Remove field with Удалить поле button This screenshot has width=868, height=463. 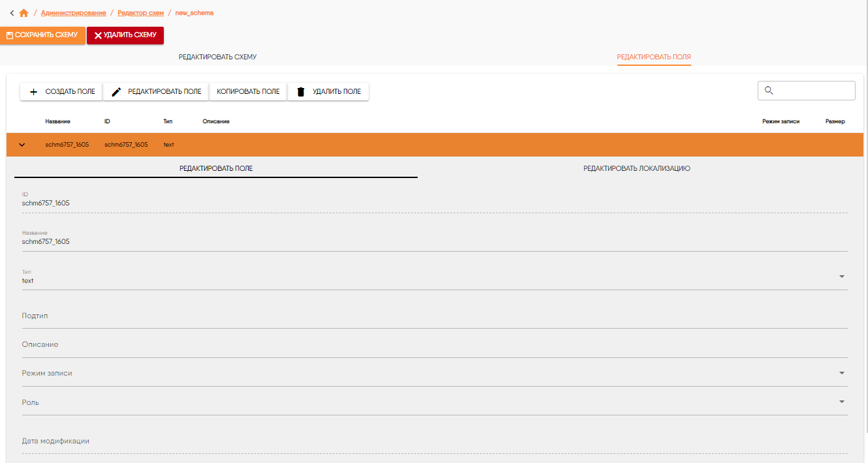tap(328, 92)
